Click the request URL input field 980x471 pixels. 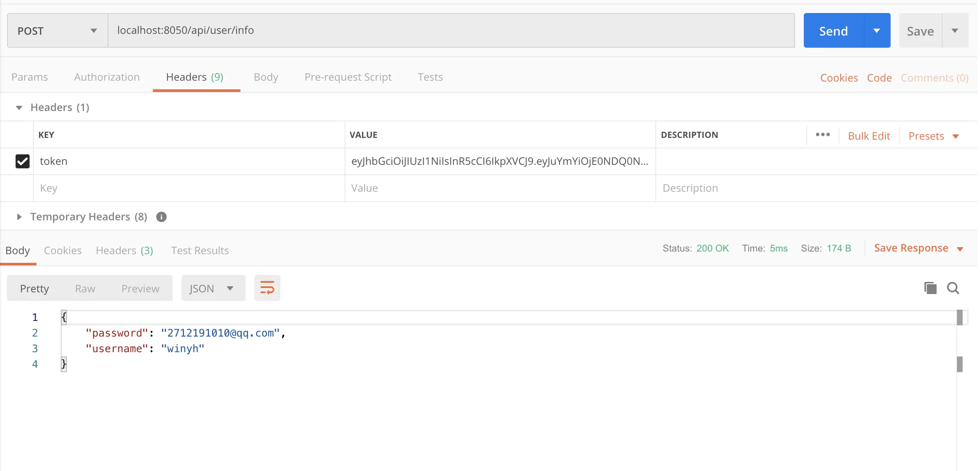pyautogui.click(x=451, y=30)
